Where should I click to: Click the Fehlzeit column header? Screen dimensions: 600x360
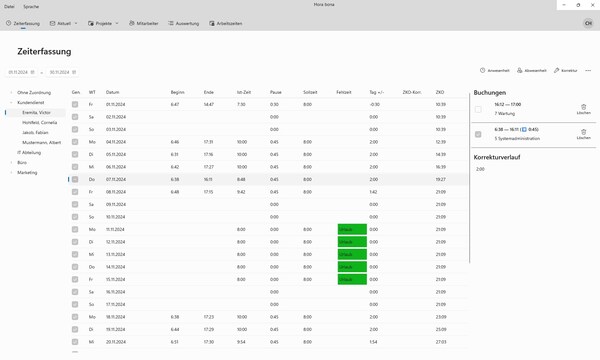tap(344, 92)
